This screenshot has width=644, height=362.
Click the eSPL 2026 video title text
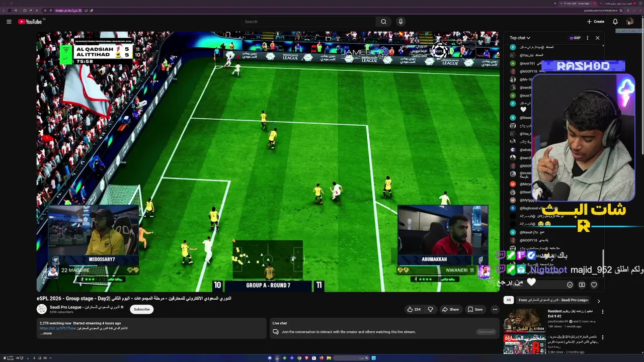pyautogui.click(x=134, y=298)
